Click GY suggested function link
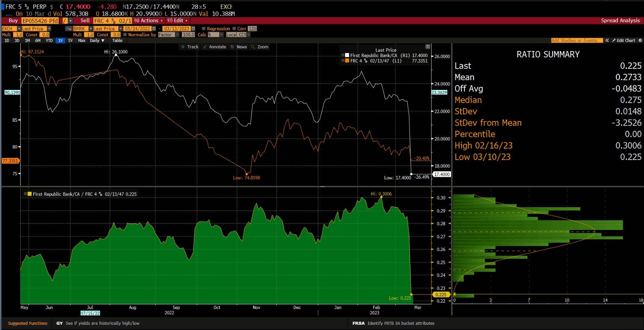 click(x=98, y=323)
